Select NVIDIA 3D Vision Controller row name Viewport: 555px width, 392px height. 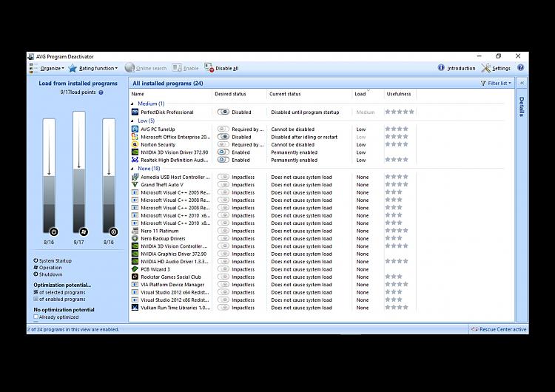tap(174, 246)
